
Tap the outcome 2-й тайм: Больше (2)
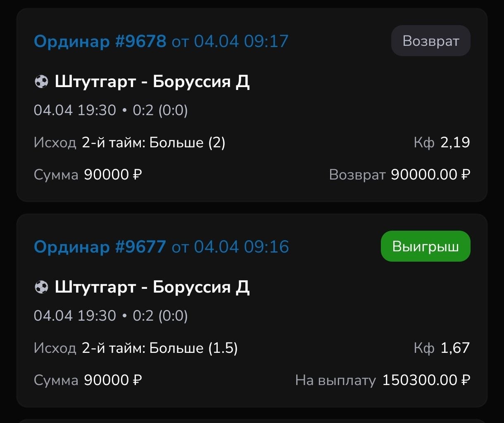point(154,143)
